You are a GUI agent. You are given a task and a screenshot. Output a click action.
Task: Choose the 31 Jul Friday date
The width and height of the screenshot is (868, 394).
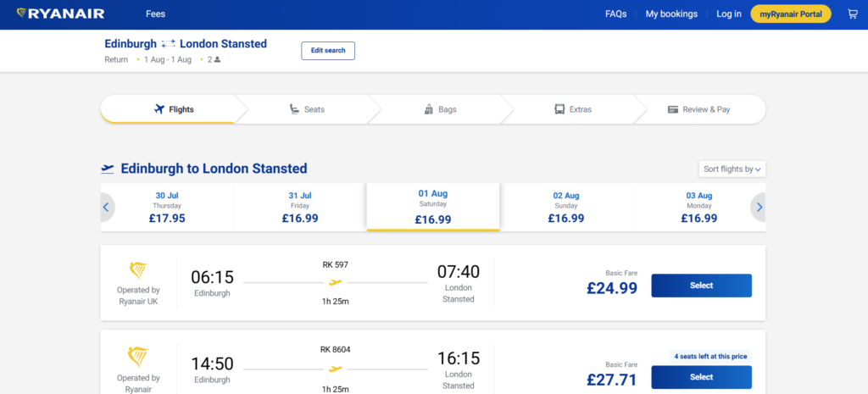coord(300,208)
